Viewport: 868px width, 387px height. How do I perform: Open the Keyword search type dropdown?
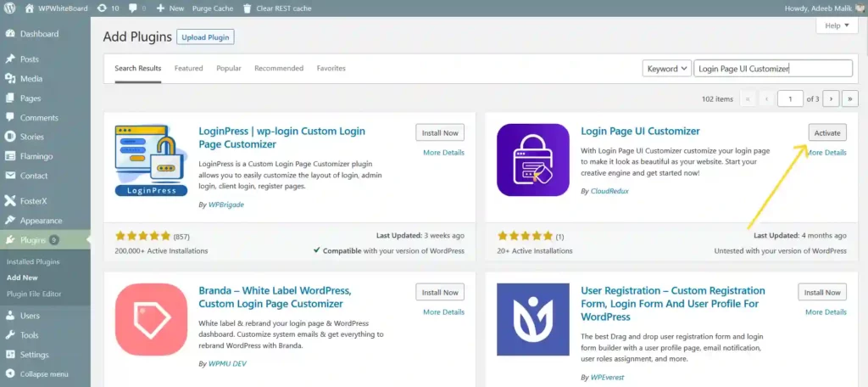pos(666,69)
